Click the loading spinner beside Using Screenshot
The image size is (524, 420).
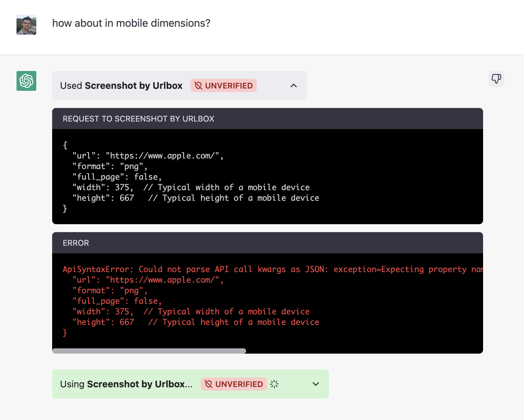(x=274, y=384)
